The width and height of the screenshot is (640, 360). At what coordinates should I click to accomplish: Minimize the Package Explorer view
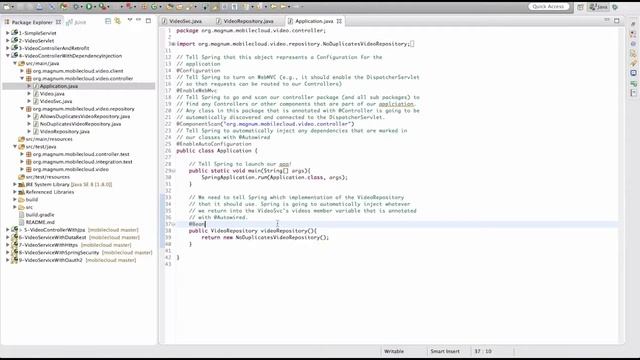tap(139, 20)
